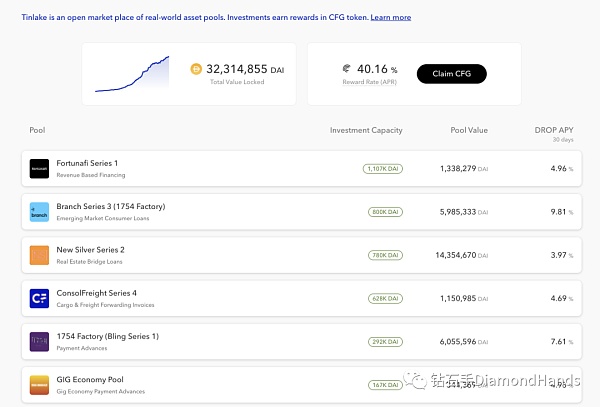The width and height of the screenshot is (600, 407).
Task: Click the Fortunafi pool logo icon
Action: click(39, 169)
